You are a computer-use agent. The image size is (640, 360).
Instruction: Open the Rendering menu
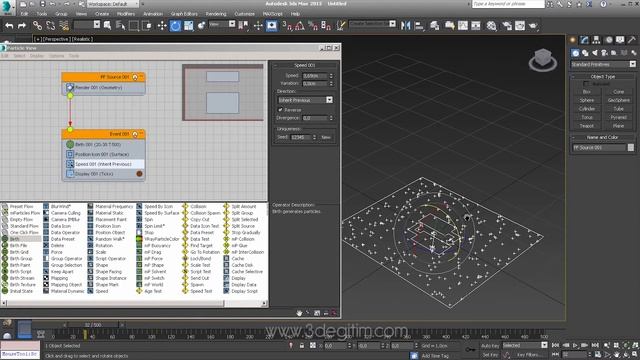click(x=216, y=13)
